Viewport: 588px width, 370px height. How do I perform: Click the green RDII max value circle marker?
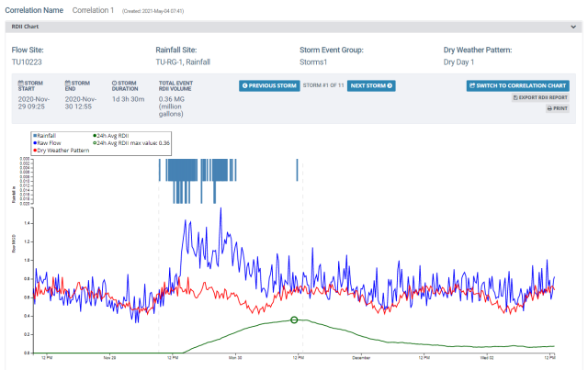pyautogui.click(x=294, y=320)
